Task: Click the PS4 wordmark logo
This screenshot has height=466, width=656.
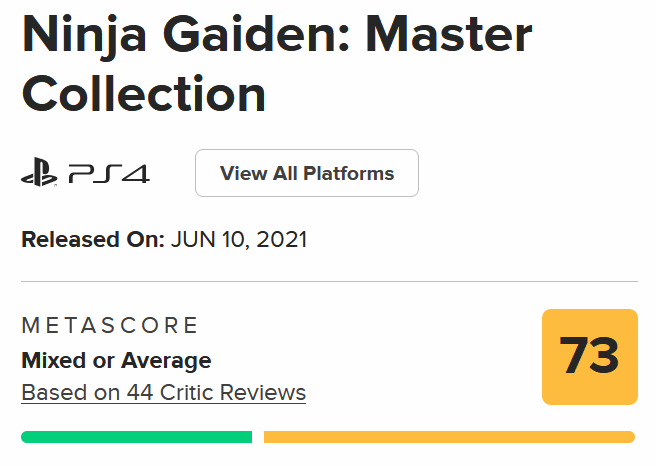Action: [109, 174]
